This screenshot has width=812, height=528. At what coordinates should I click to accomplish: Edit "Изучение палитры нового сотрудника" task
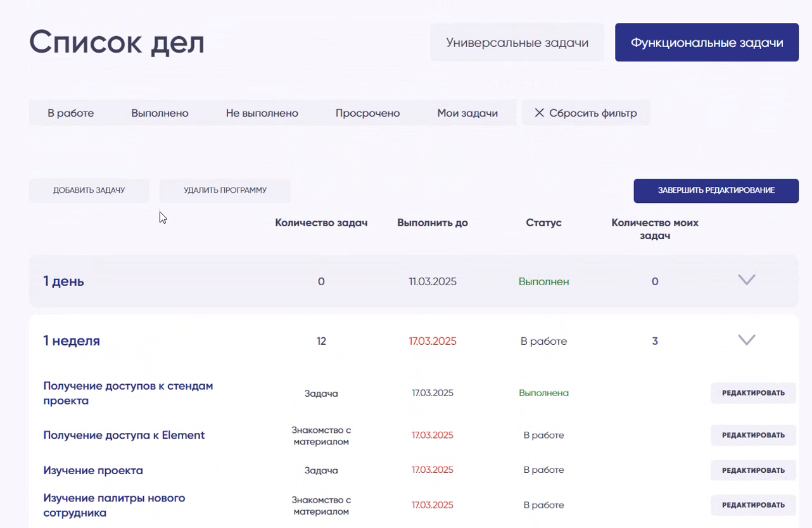pyautogui.click(x=753, y=505)
